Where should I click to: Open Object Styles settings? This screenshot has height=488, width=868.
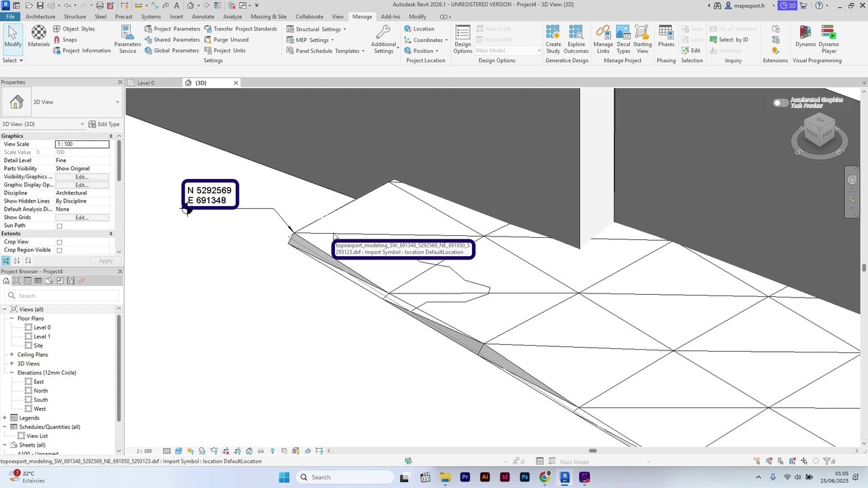coord(73,29)
